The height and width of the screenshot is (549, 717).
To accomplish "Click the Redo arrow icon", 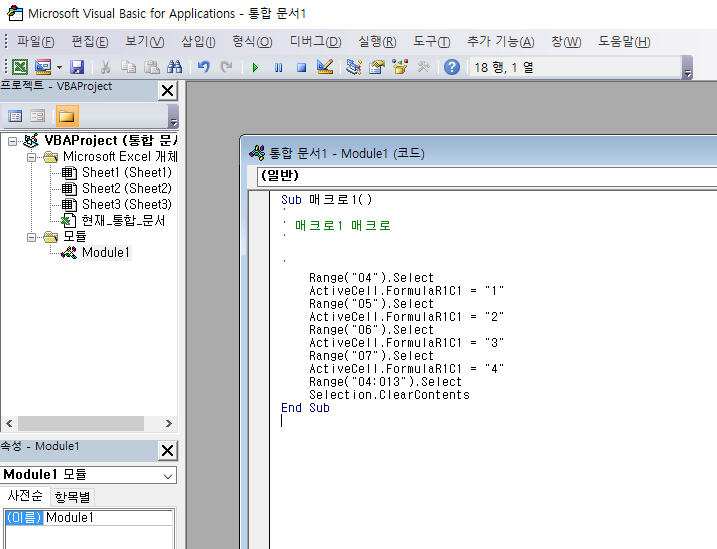I will tap(226, 67).
